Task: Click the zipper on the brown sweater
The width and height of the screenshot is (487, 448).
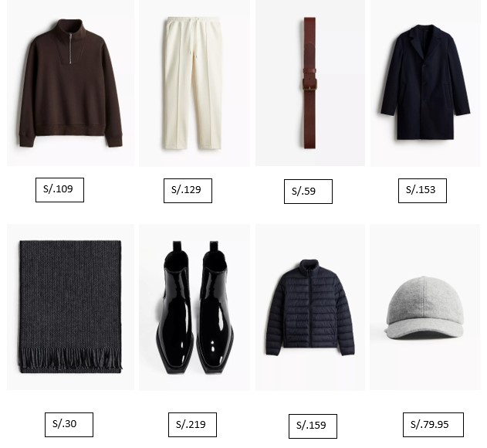Action: tap(71, 48)
